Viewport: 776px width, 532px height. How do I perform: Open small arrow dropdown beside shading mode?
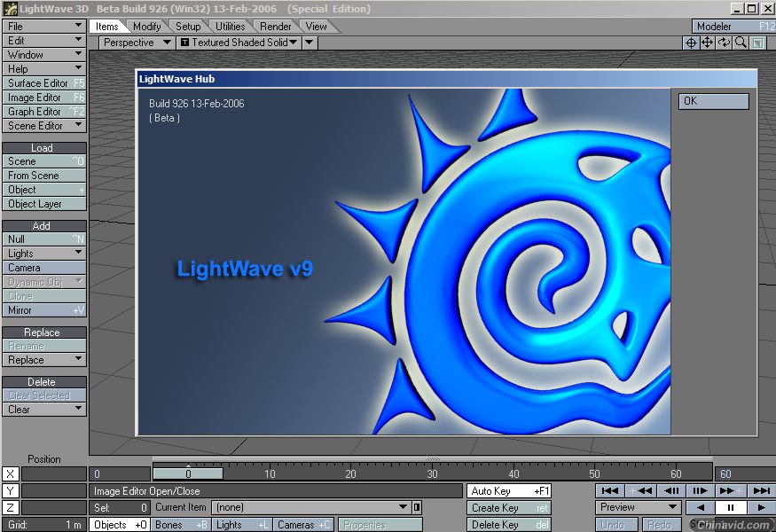(310, 43)
